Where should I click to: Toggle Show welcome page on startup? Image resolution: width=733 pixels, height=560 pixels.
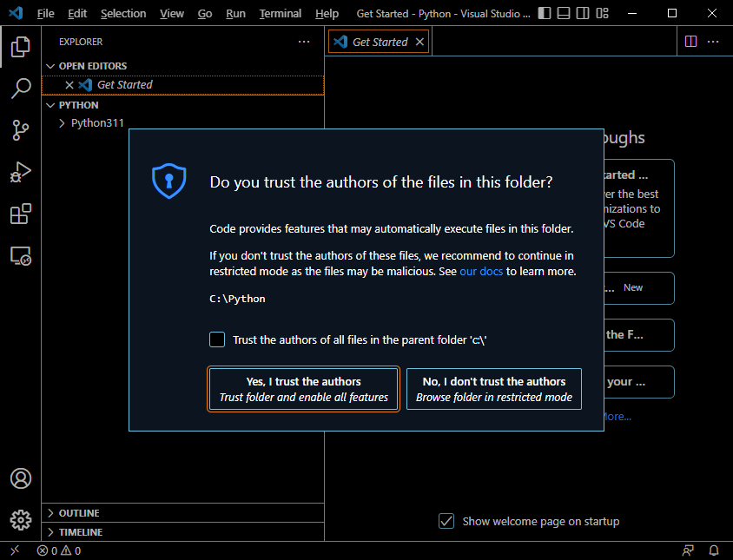(446, 521)
